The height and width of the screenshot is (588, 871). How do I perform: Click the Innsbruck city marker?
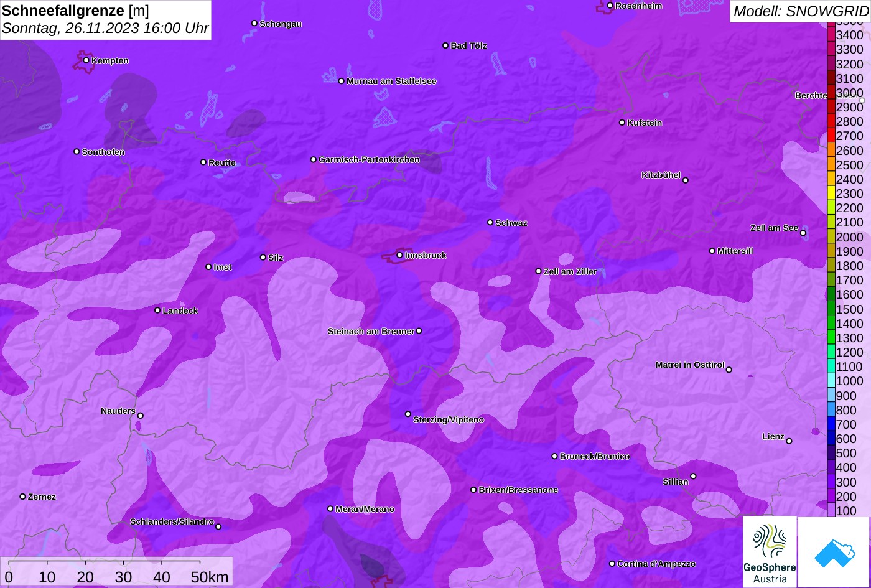point(399,255)
